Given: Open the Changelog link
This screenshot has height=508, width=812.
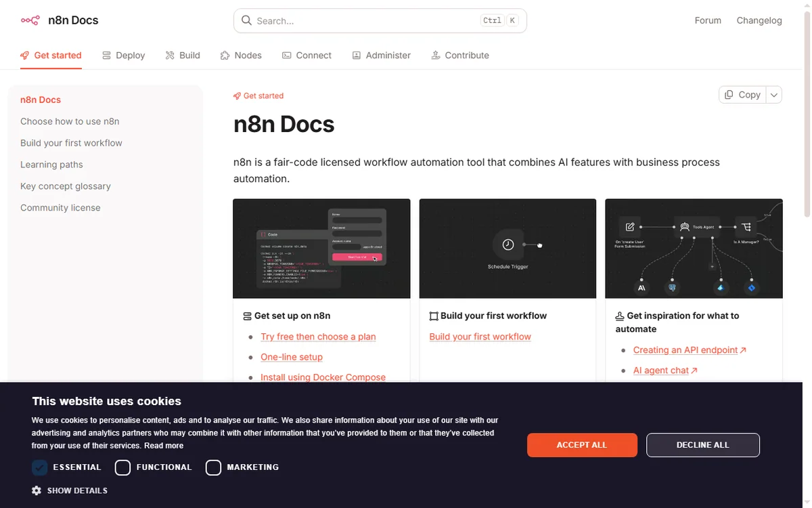Looking at the screenshot, I should click(759, 20).
